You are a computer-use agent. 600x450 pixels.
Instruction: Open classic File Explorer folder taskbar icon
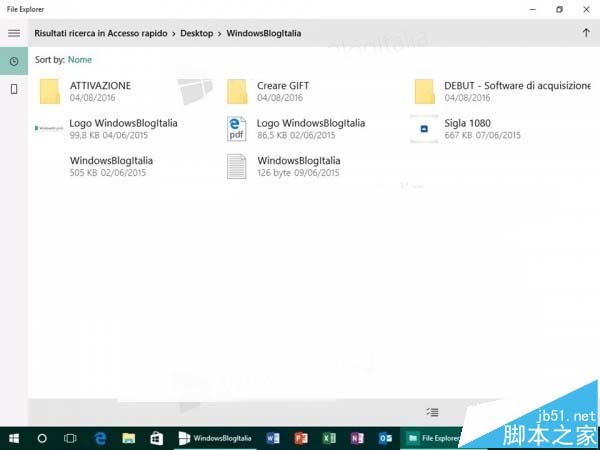click(129, 438)
